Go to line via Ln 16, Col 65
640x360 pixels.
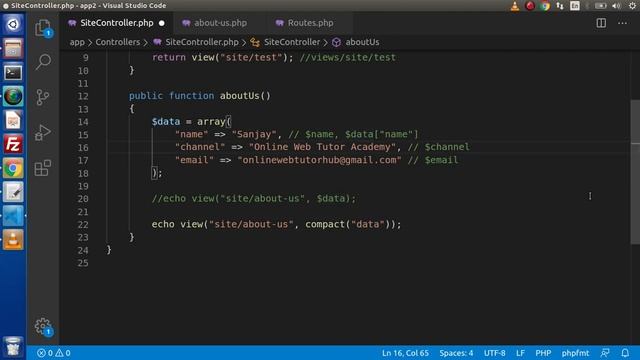tap(405, 353)
